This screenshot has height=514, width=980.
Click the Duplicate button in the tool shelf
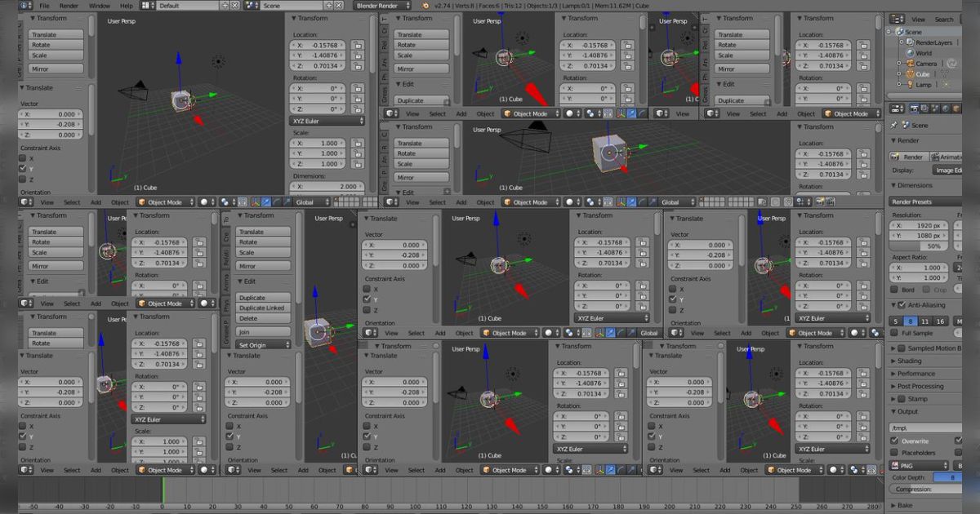[x=419, y=100]
